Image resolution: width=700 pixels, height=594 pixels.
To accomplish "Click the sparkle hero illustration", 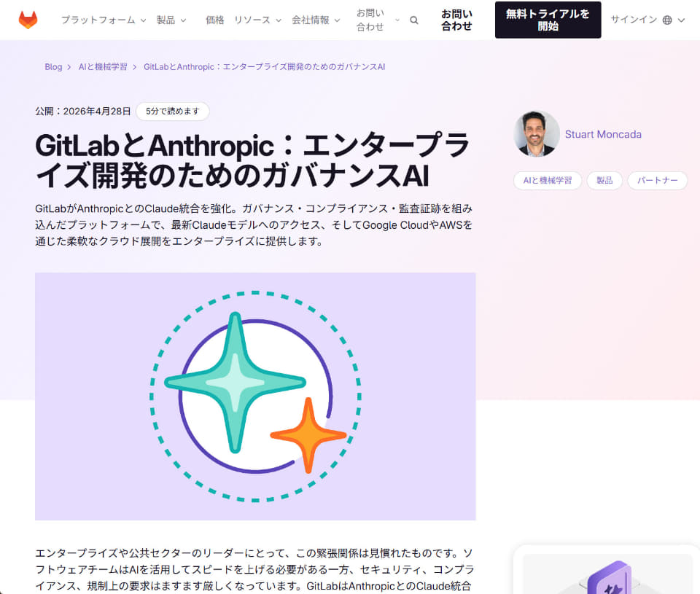I will pyautogui.click(x=255, y=396).
